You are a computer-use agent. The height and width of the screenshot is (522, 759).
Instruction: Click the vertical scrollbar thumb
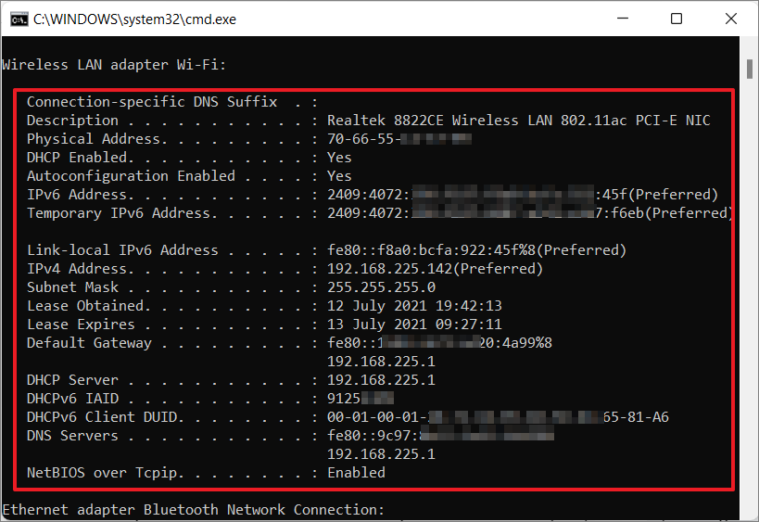(x=749, y=69)
